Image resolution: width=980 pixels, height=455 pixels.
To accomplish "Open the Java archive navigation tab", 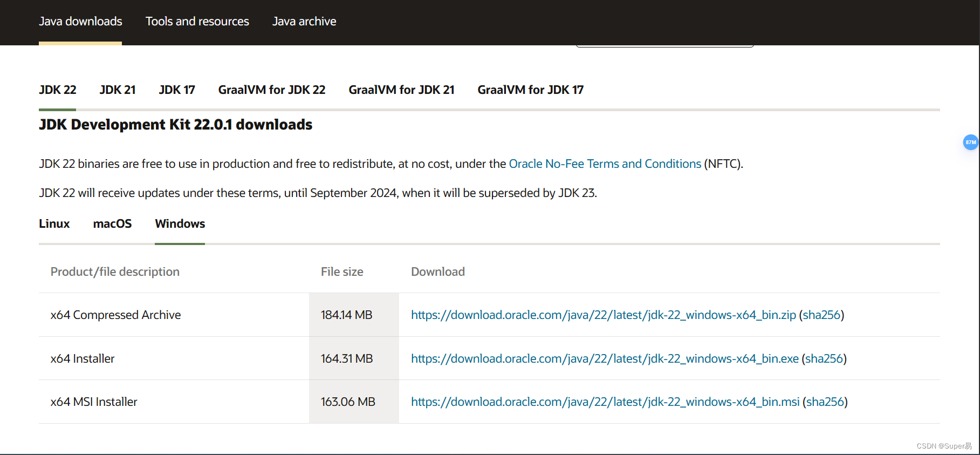I will pyautogui.click(x=304, y=22).
